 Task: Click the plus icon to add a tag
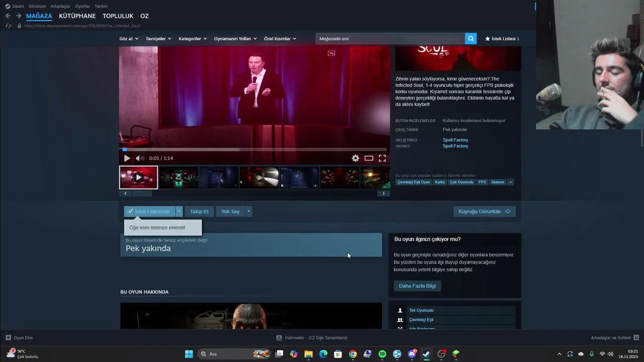coord(511,182)
